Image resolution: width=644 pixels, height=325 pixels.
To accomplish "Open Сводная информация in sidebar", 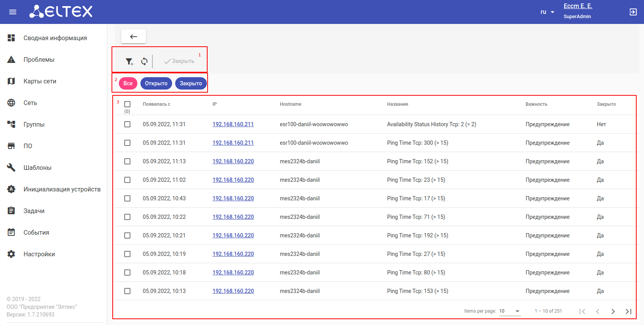I will click(55, 38).
